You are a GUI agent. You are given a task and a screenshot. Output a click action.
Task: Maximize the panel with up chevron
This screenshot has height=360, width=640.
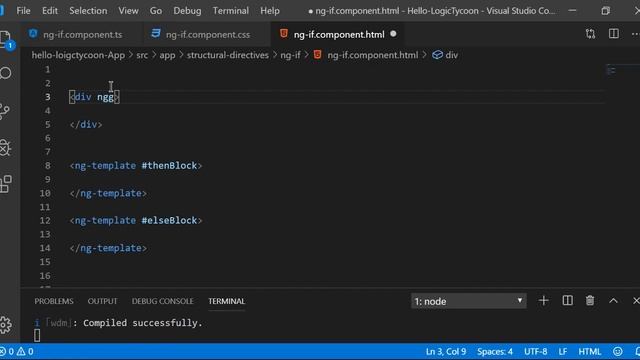(x=613, y=301)
